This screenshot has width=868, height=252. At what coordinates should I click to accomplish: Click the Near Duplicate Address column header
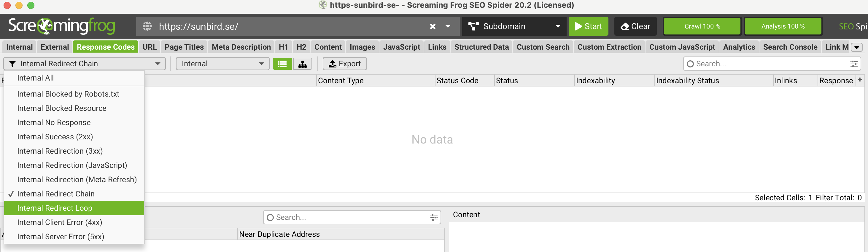coord(341,234)
